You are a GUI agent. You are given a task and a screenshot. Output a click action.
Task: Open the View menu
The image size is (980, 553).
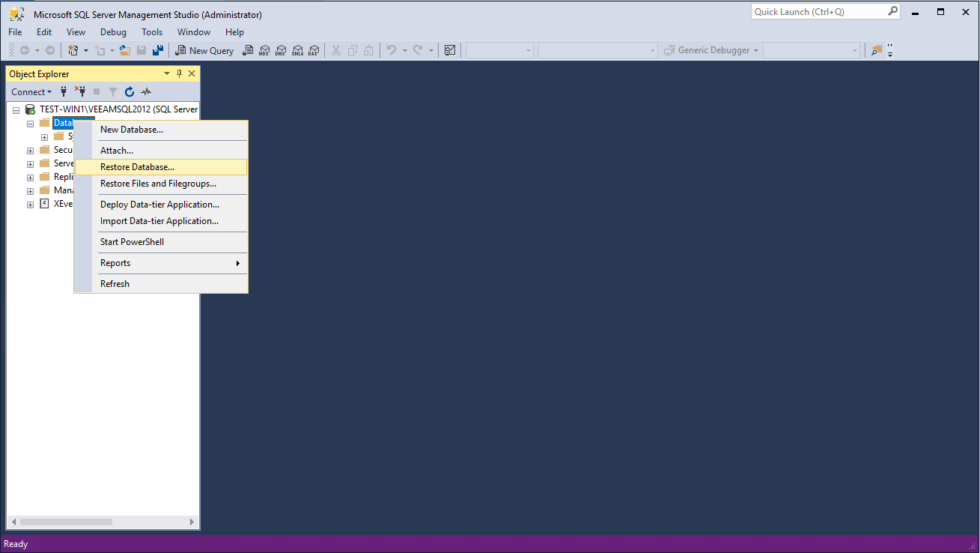[x=76, y=32]
